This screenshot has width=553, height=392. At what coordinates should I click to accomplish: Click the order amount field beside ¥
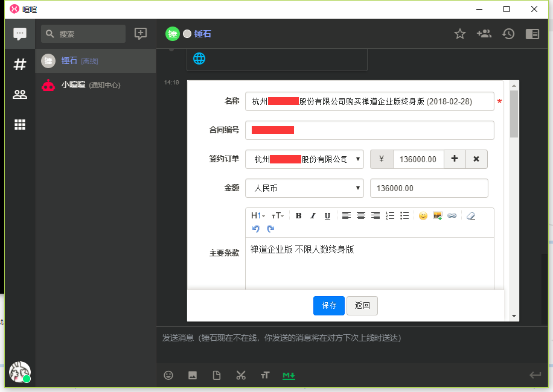click(418, 159)
